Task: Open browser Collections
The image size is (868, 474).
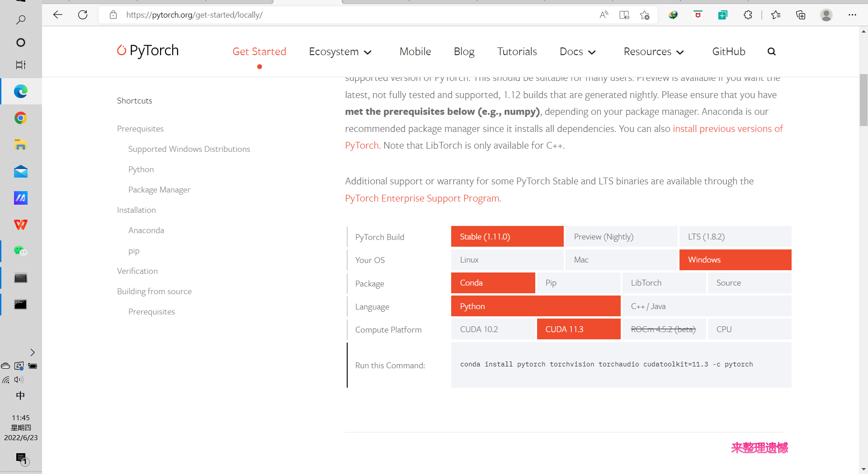Action: (801, 15)
